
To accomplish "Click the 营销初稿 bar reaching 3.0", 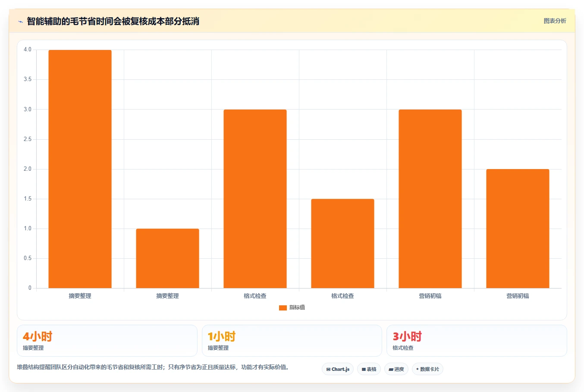I will (x=430, y=199).
